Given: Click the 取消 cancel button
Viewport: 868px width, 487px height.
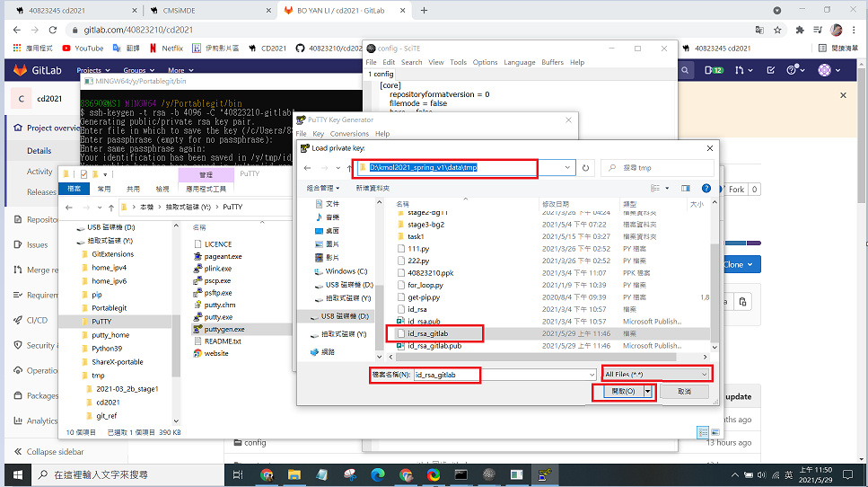Looking at the screenshot, I should pos(684,391).
